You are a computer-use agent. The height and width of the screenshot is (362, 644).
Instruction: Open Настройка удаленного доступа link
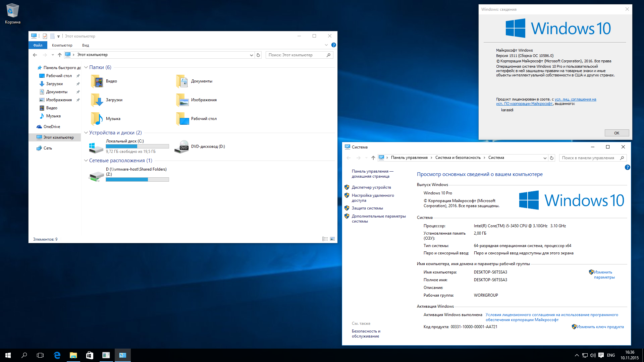(x=373, y=198)
